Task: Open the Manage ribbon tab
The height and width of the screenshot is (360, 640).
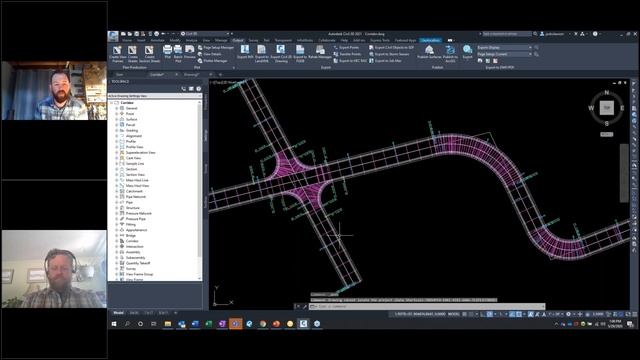Action: (x=221, y=40)
